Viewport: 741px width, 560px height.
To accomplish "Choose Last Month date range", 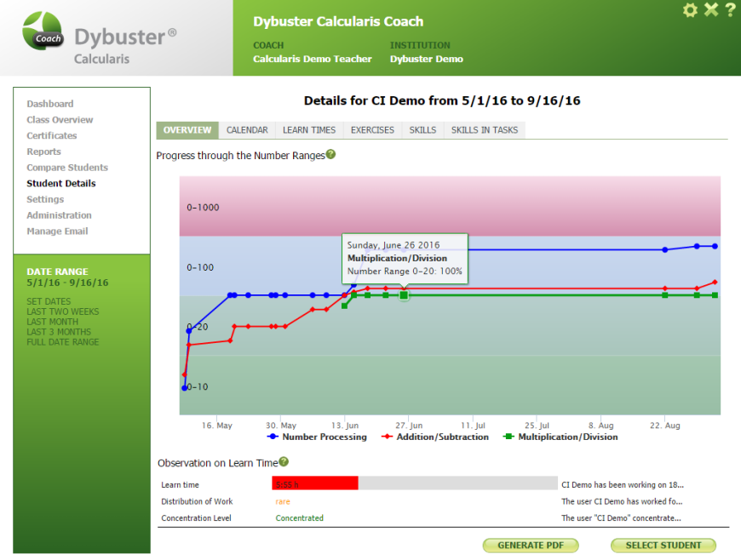I will (53, 322).
